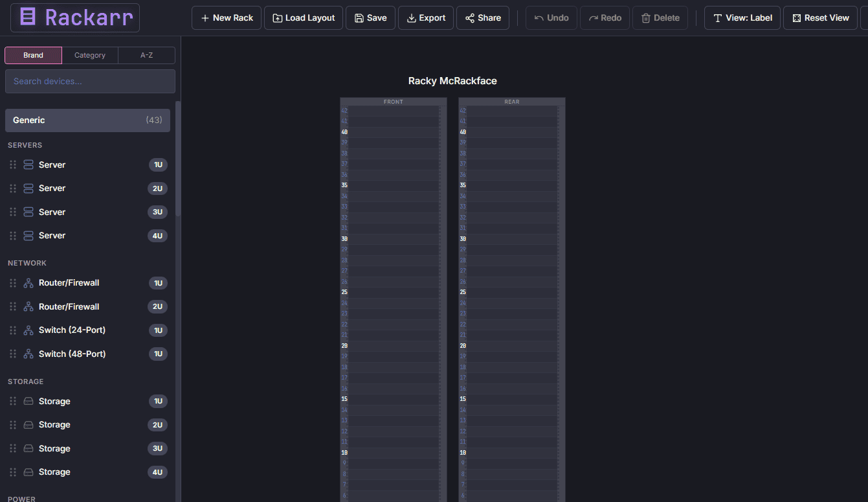The height and width of the screenshot is (502, 868).
Task: Click the Rackarr logo icon
Action: [28, 17]
